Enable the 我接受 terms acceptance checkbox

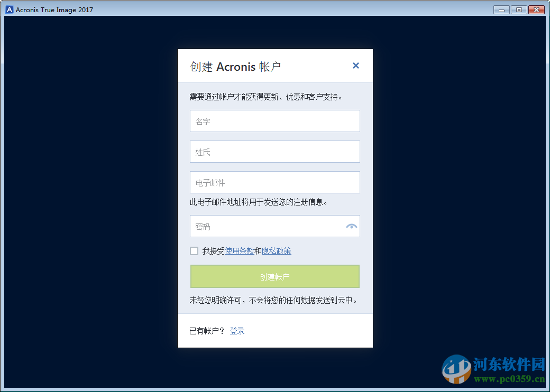click(194, 250)
